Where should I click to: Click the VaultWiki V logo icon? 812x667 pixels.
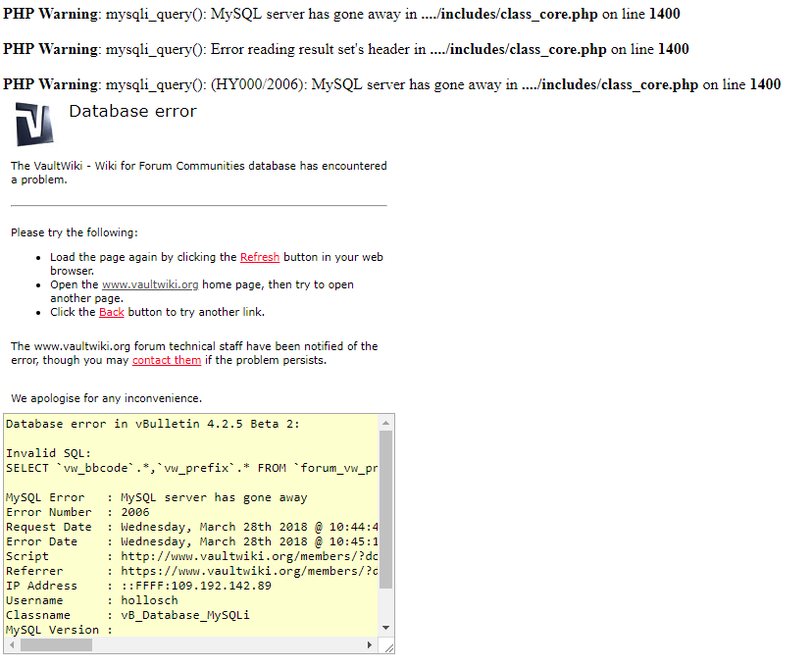tap(34, 125)
